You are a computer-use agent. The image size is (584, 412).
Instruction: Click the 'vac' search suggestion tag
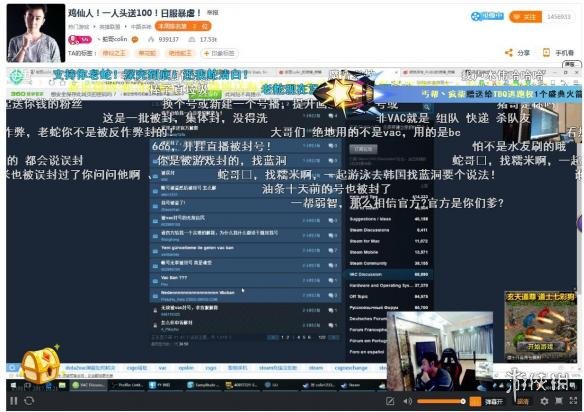point(162,368)
